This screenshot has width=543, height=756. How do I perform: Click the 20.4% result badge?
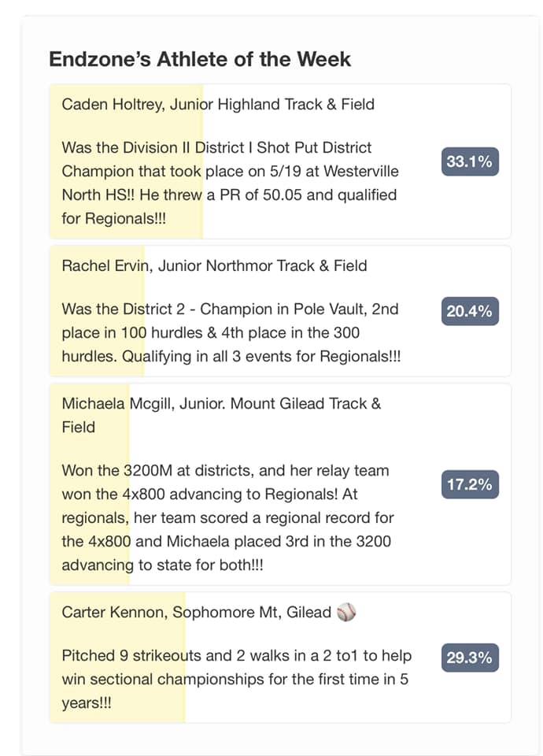pos(470,311)
